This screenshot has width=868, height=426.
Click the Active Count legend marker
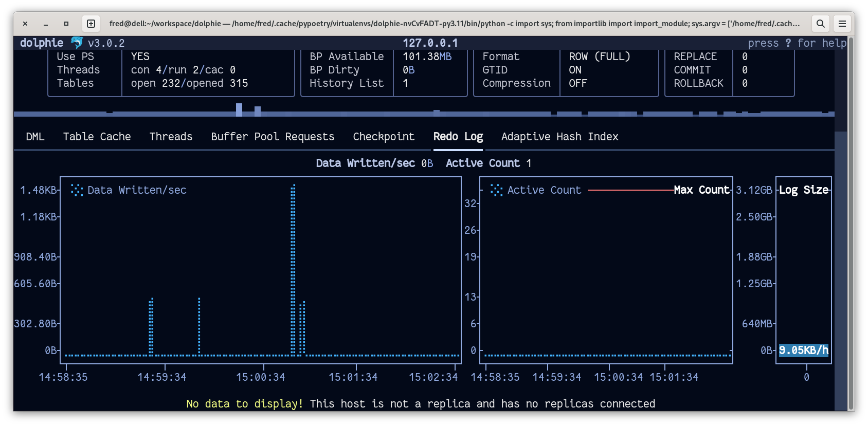click(x=496, y=190)
